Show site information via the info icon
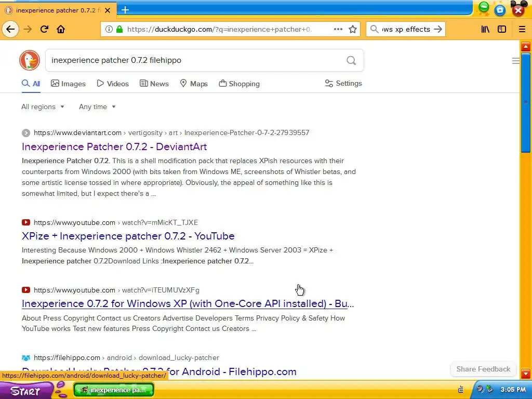The image size is (532, 399). [x=109, y=29]
